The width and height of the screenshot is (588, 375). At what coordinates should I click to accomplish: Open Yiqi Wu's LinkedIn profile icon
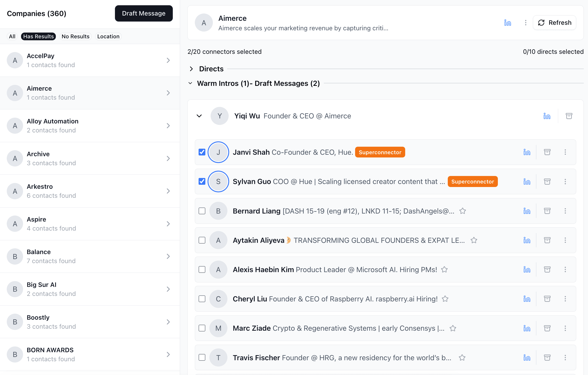point(547,116)
